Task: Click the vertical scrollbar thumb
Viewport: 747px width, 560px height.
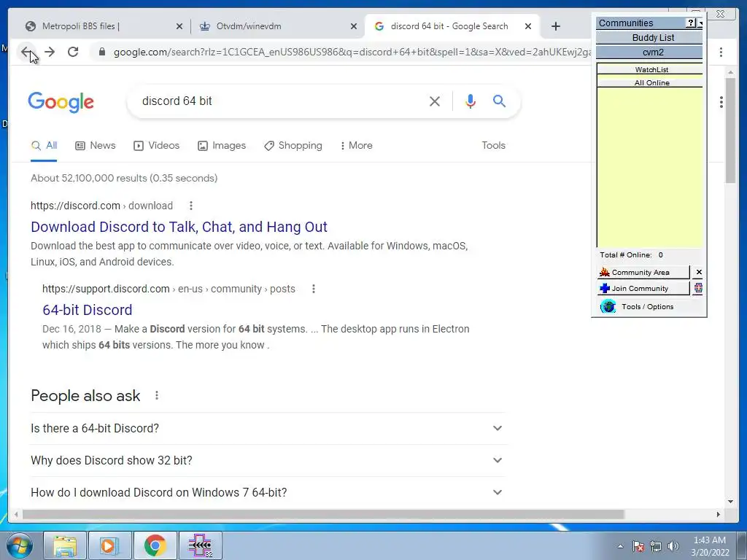Action: 730,130
